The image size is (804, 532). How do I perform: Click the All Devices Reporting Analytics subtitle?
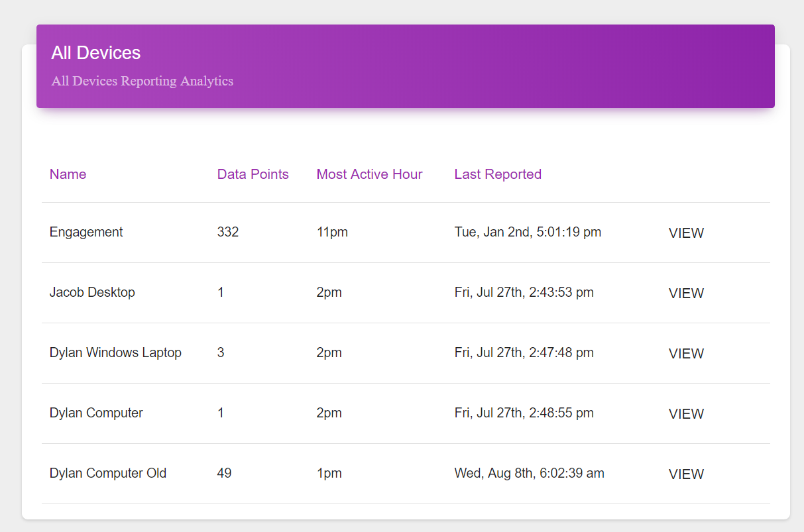[x=143, y=81]
